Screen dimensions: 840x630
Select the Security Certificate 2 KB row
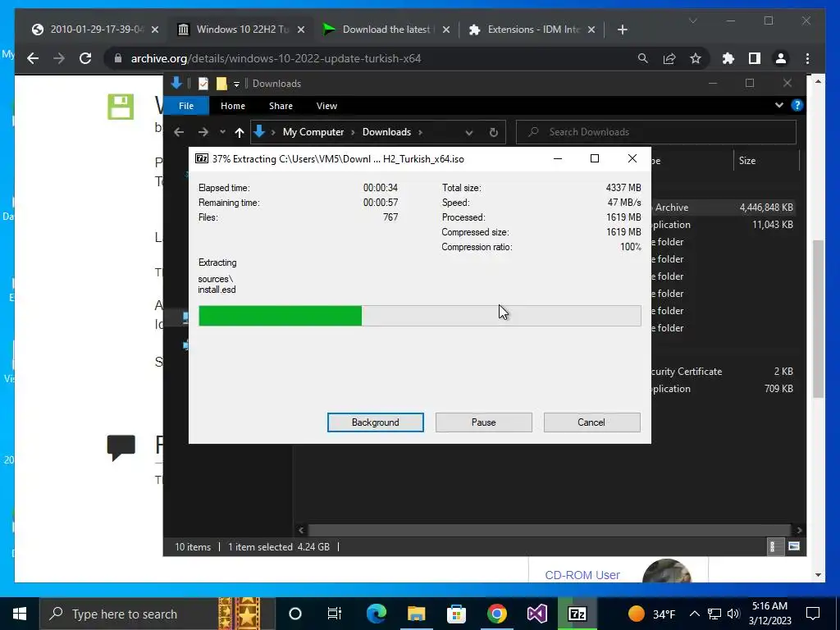724,372
